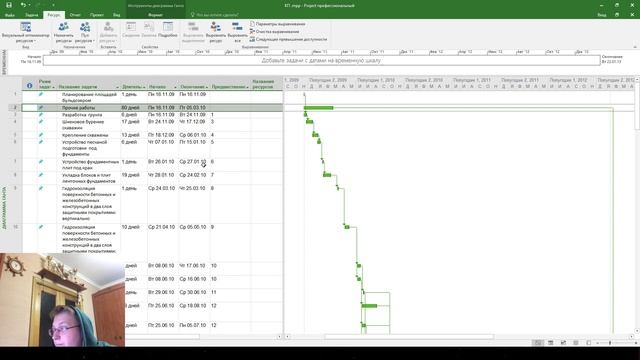Open the Undo history dropdown arrow

point(29,5)
